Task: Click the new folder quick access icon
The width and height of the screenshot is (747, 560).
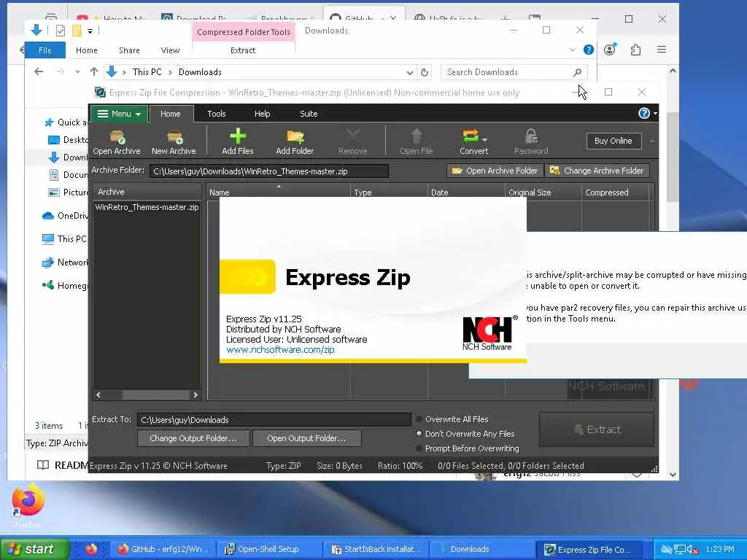Action: [x=77, y=31]
